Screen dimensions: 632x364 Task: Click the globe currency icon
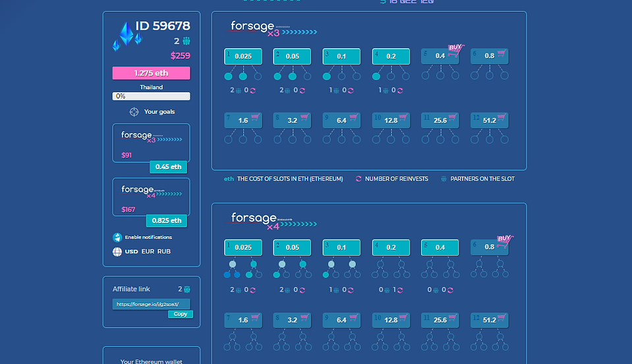[117, 251]
